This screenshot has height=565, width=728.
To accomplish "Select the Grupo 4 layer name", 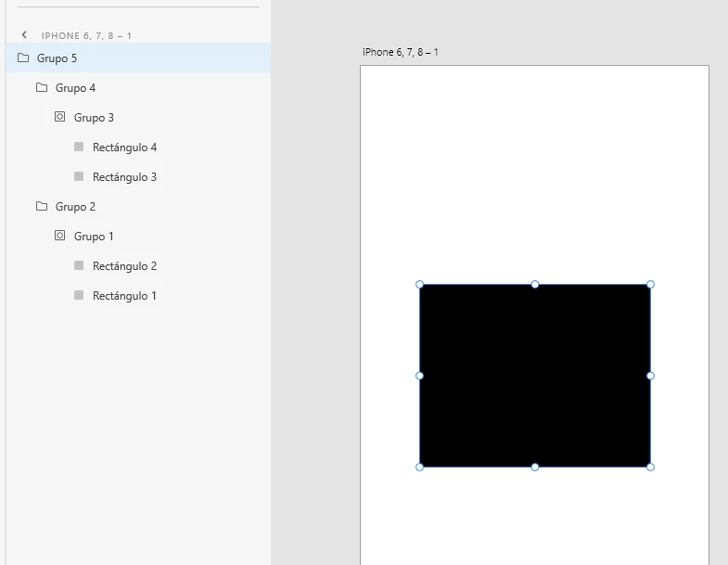I will click(75, 88).
